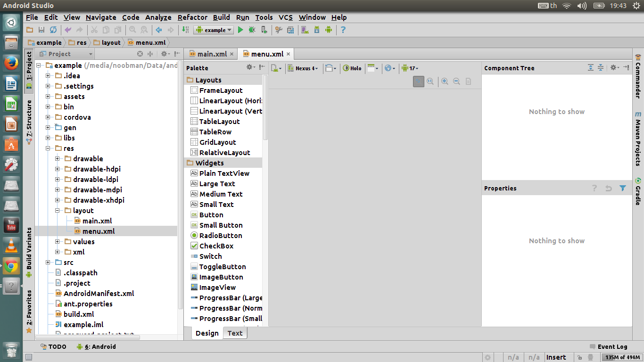Click the Palette settings gear icon

click(251, 68)
